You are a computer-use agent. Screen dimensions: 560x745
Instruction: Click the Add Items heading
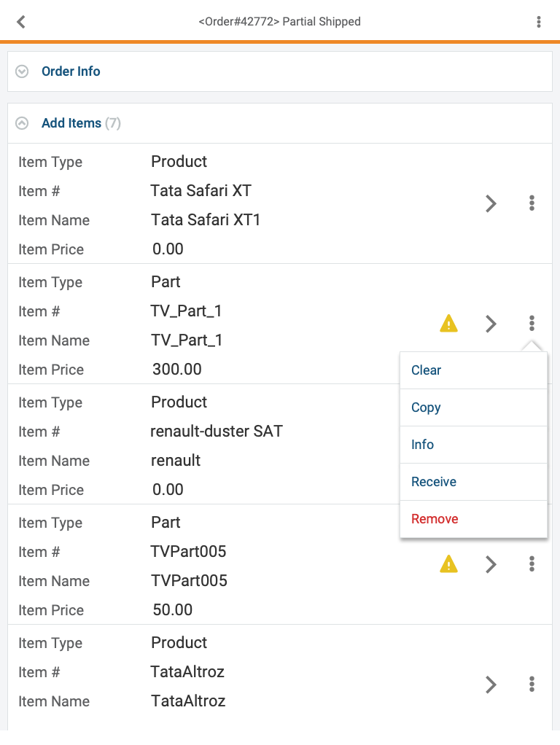[71, 123]
